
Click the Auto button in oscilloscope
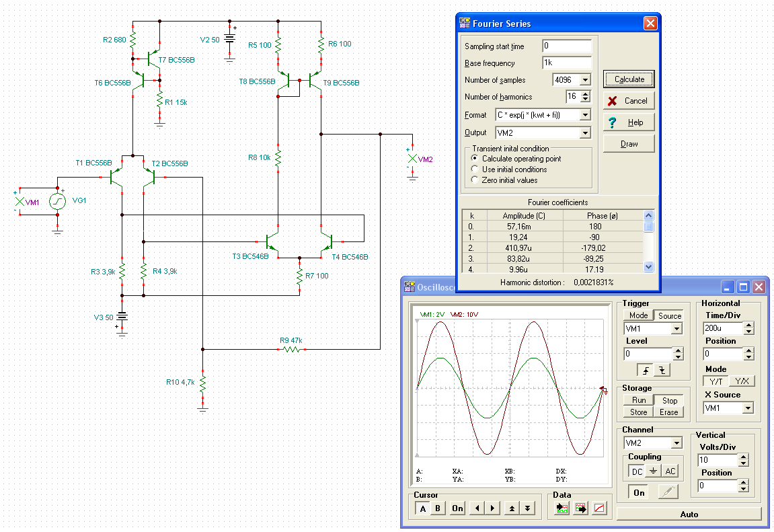[x=689, y=515]
